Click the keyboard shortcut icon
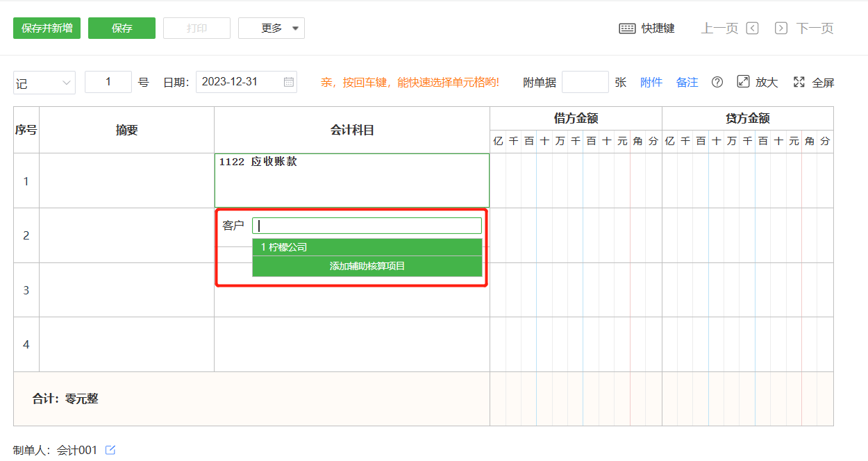Viewport: 868px width, 461px height. pyautogui.click(x=627, y=28)
